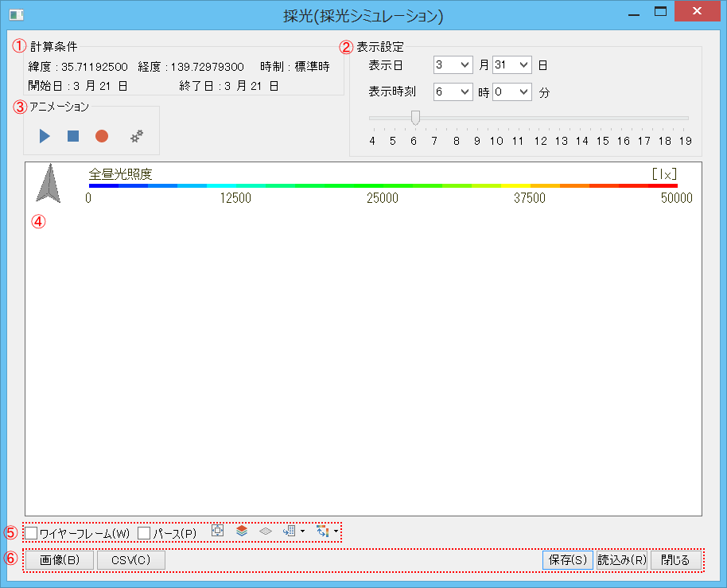Screen dimensions: 727x588
Task: Open the 表示時刻 hour dropdown
Action: coord(453,92)
